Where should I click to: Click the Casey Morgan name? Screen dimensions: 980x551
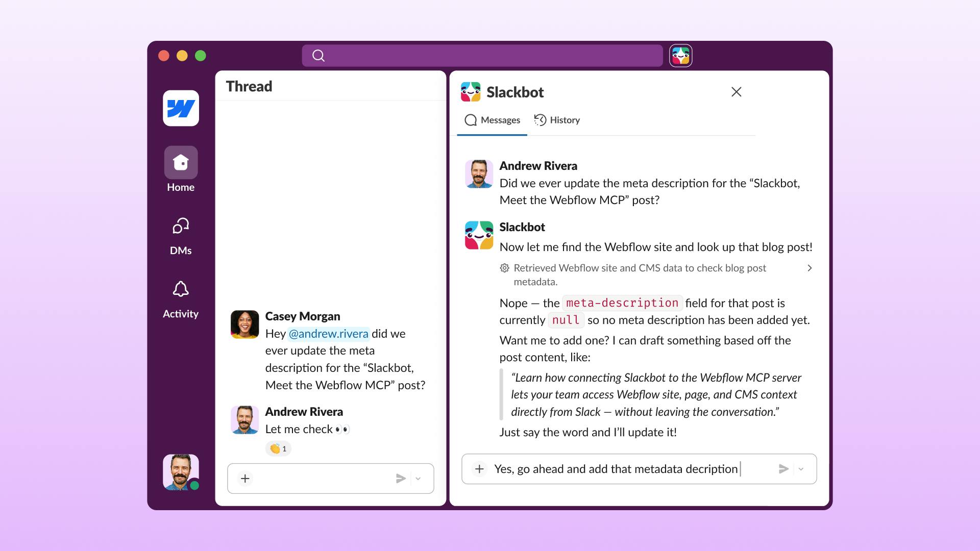pyautogui.click(x=303, y=316)
